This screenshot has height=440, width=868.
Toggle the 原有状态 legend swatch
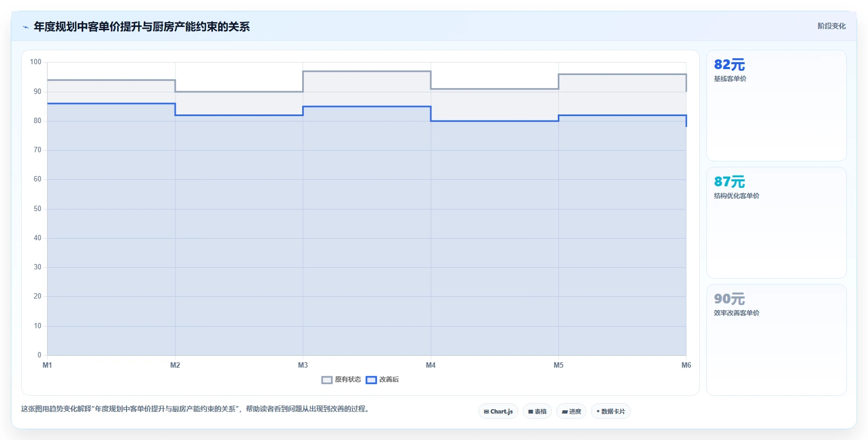pos(327,380)
